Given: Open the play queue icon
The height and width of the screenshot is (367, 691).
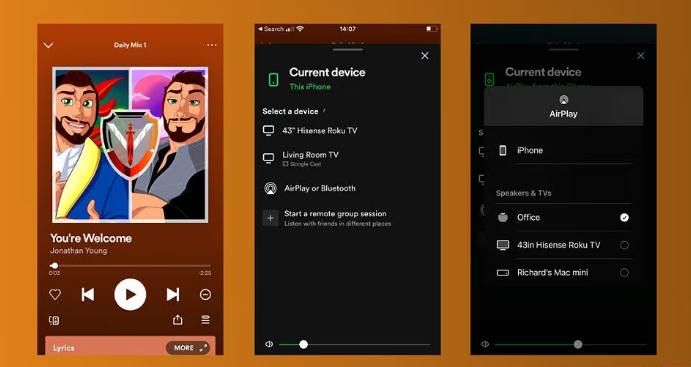Looking at the screenshot, I should click(205, 320).
